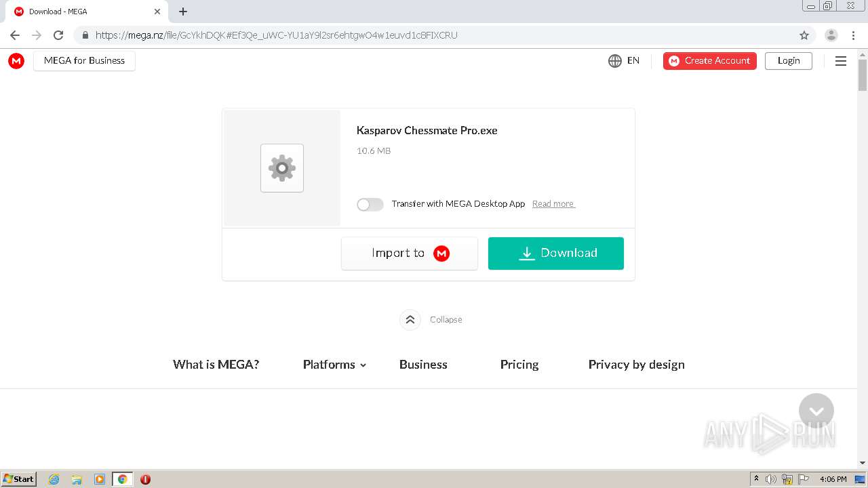Click the page vertical scrollbar thumb

[x=863, y=75]
